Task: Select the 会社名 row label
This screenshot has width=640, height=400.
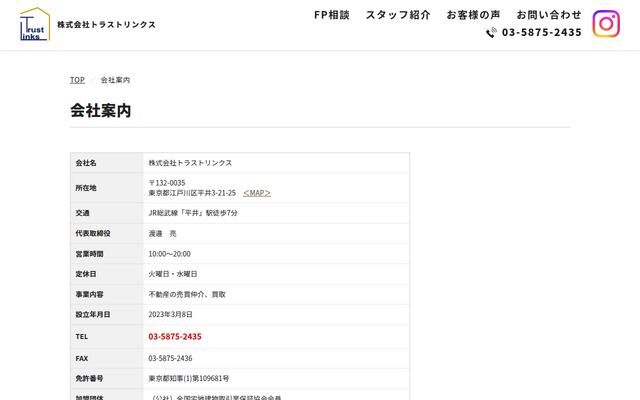Action: (86, 163)
